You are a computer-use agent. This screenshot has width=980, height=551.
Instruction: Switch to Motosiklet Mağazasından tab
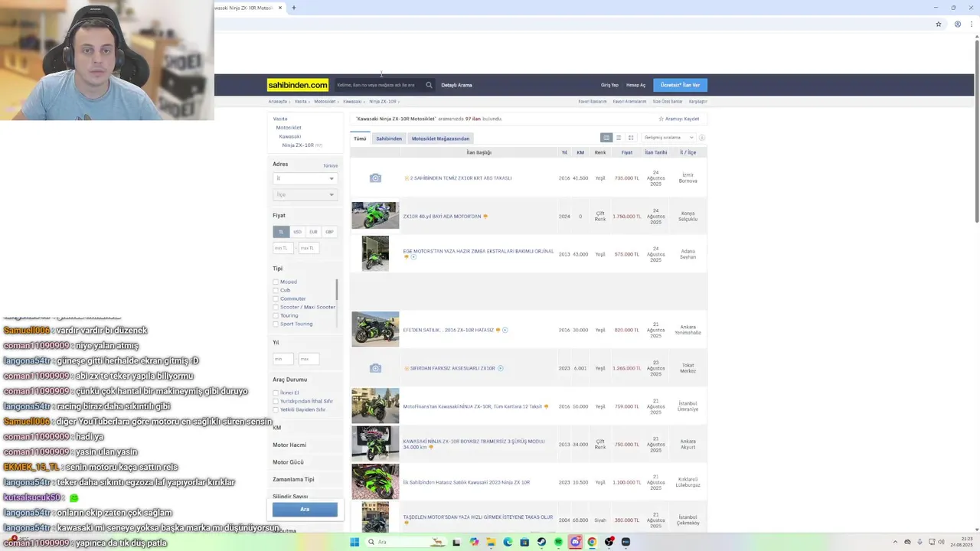[x=440, y=139]
